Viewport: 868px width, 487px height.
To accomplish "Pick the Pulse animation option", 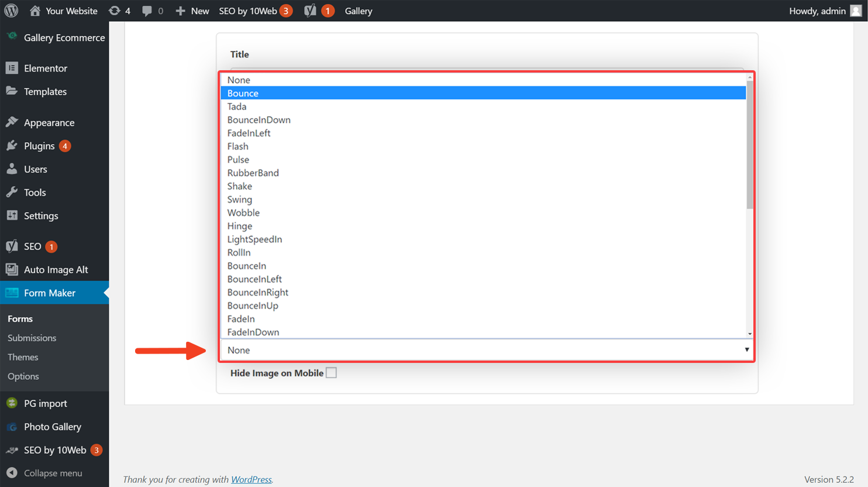I will (x=483, y=159).
